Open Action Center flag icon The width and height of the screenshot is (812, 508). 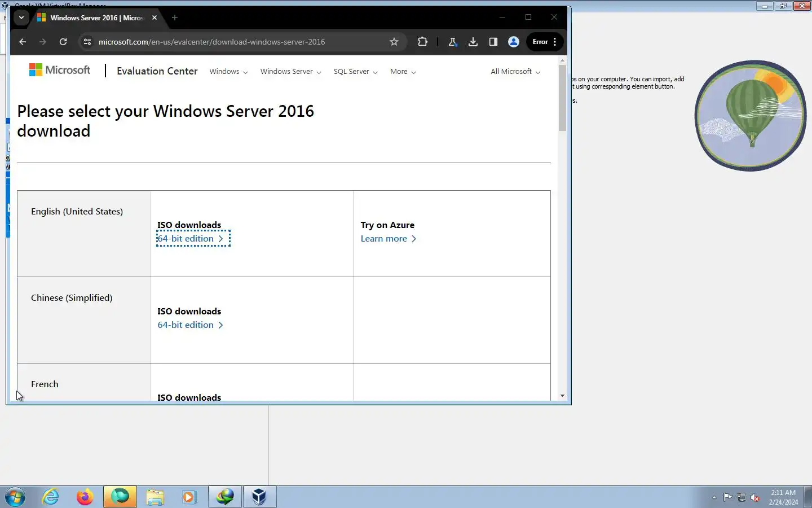tap(728, 497)
